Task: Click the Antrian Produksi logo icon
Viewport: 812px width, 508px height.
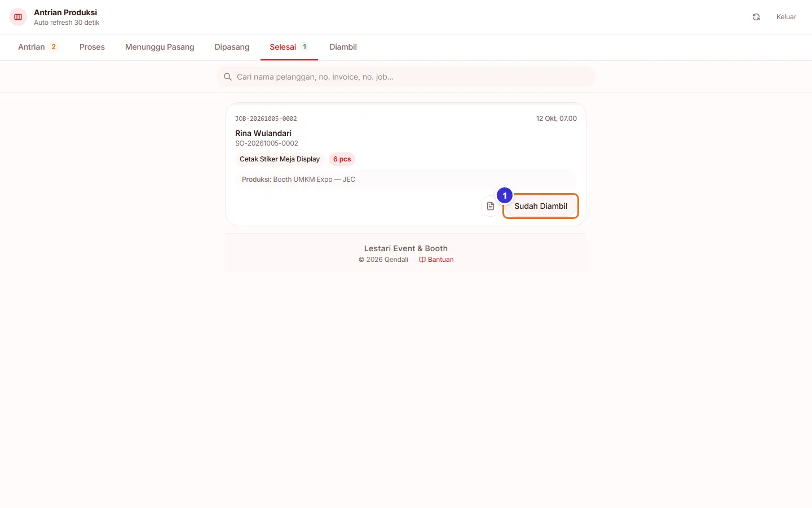Action: (18, 17)
